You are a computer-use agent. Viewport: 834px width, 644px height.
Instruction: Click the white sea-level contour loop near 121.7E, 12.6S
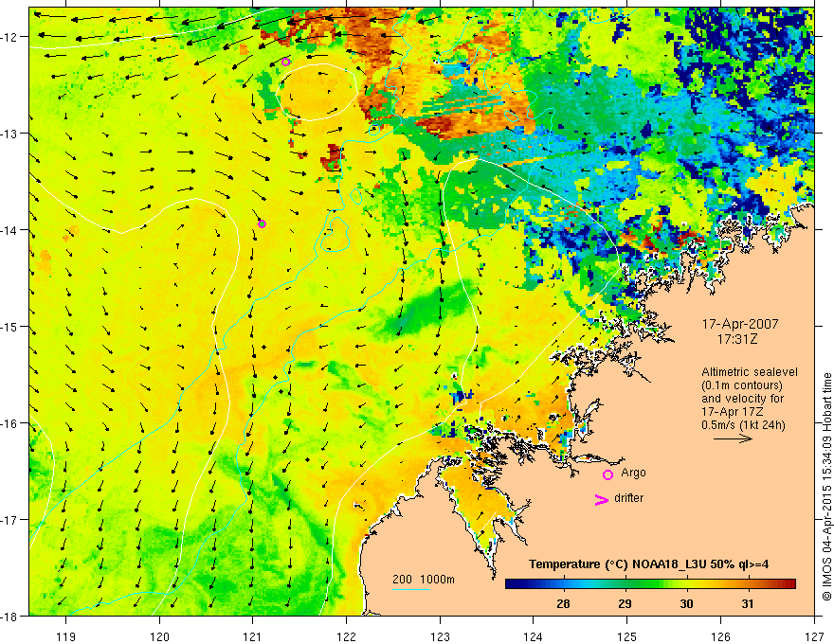tap(316, 92)
